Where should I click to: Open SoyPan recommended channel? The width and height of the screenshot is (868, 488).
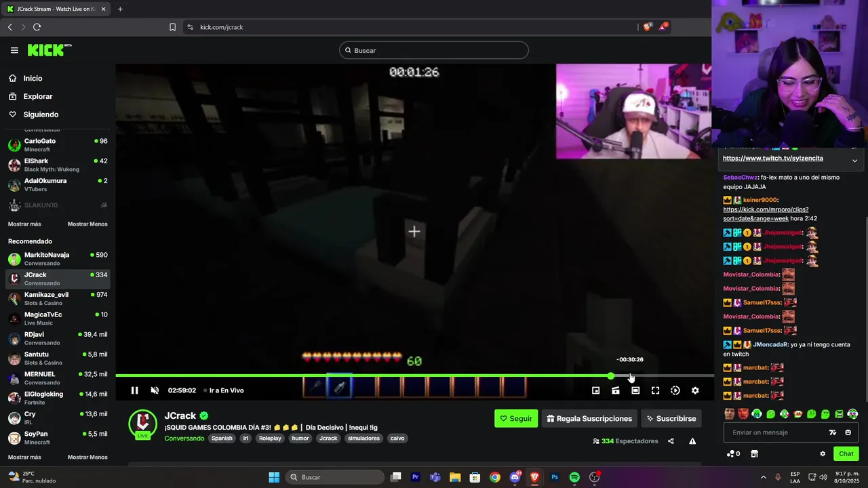pos(58,438)
